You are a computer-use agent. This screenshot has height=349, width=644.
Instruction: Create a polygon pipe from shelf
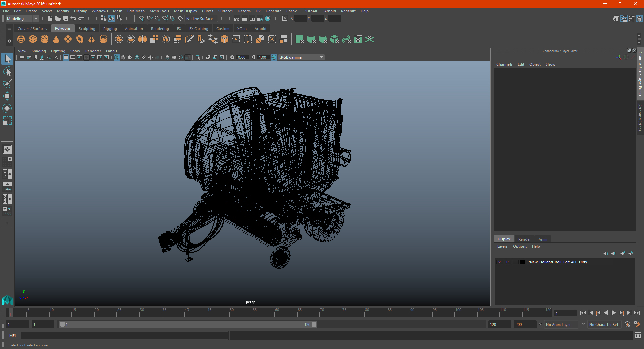[x=103, y=39]
